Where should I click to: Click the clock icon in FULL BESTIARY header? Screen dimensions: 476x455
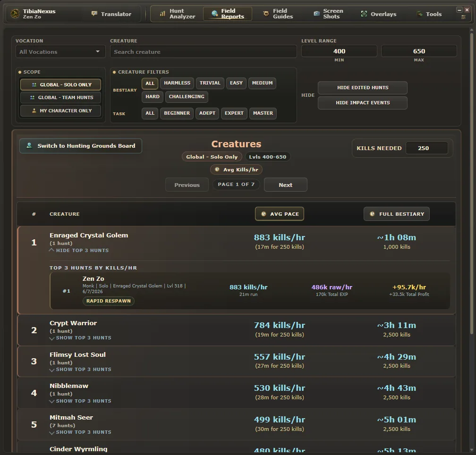point(372,214)
